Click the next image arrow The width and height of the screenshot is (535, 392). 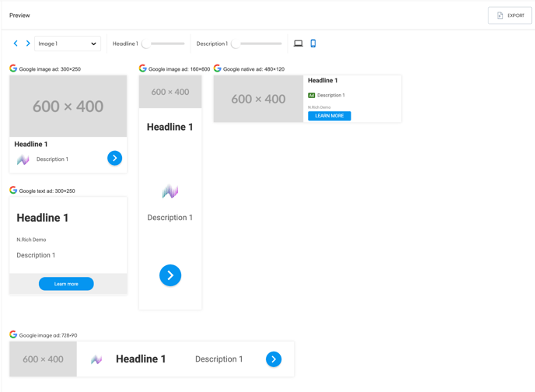(x=28, y=44)
